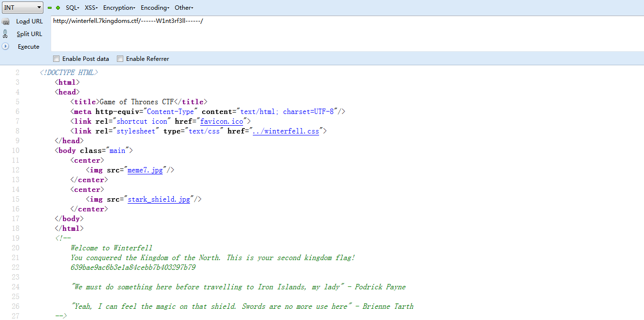The height and width of the screenshot is (320, 644).
Task: Enable Post data checkbox
Action: coord(56,59)
